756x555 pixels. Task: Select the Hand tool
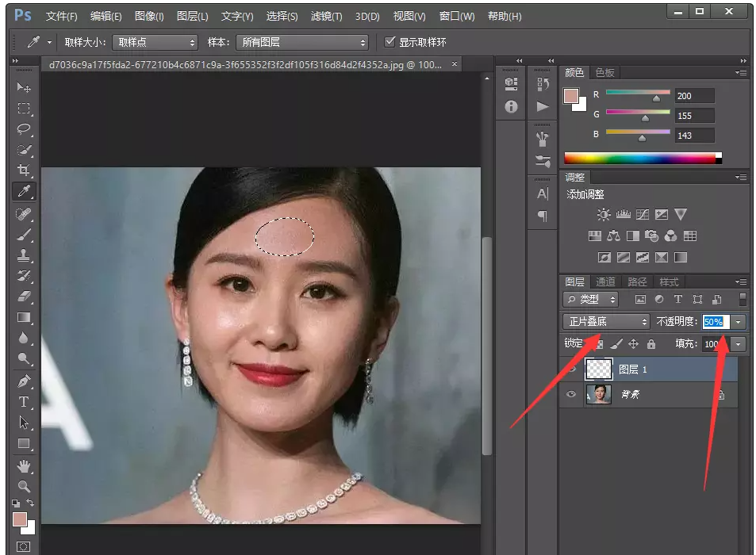(24, 465)
